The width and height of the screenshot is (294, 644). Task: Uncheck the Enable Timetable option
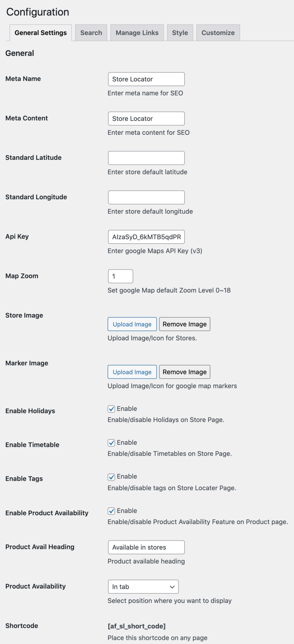click(x=111, y=443)
